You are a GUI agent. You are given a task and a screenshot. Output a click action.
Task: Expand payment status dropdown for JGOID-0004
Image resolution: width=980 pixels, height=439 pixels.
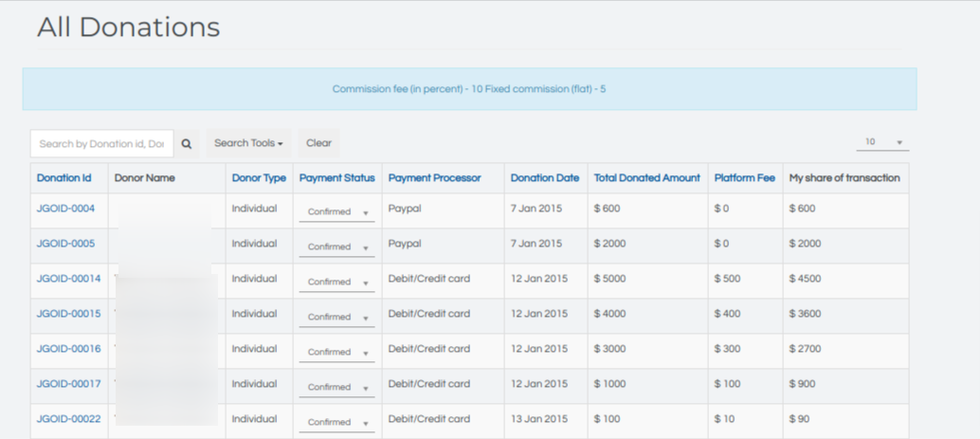[336, 212]
